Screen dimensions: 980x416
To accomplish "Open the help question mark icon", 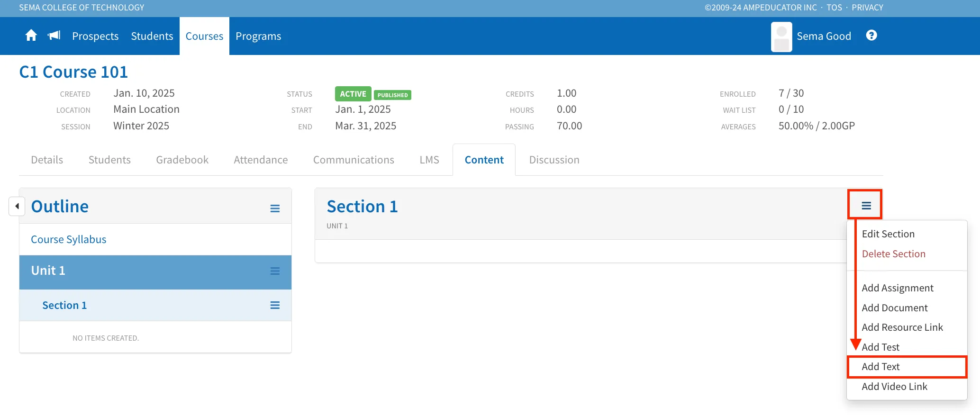I will pos(871,36).
